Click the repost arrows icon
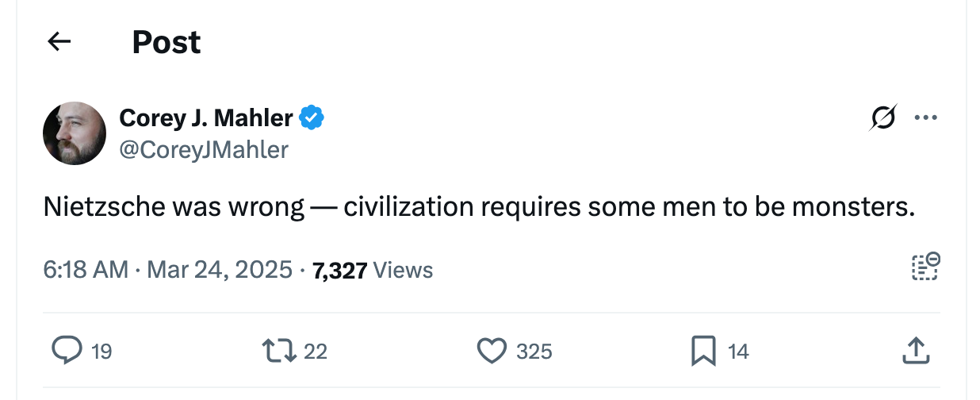Screen dimensions: 980x400 tap(278, 350)
